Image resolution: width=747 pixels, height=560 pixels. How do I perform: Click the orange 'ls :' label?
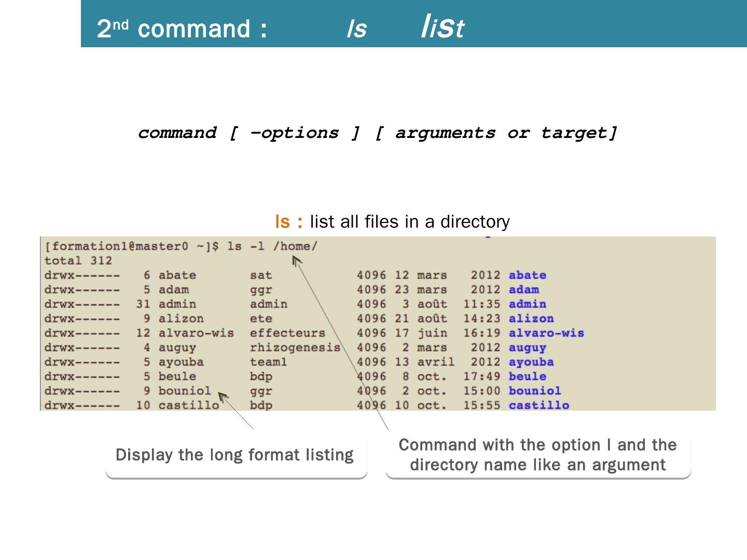pos(288,222)
